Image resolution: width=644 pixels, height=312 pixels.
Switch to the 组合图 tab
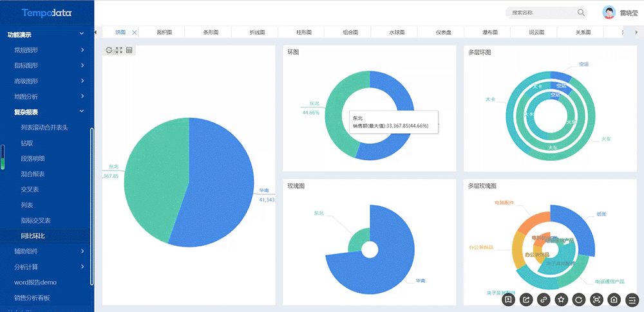pos(350,32)
